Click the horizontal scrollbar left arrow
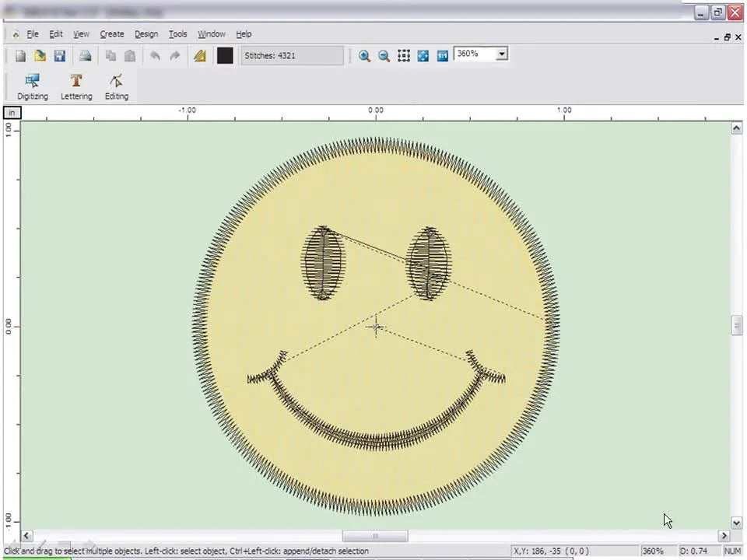747x560 pixels. [26, 536]
